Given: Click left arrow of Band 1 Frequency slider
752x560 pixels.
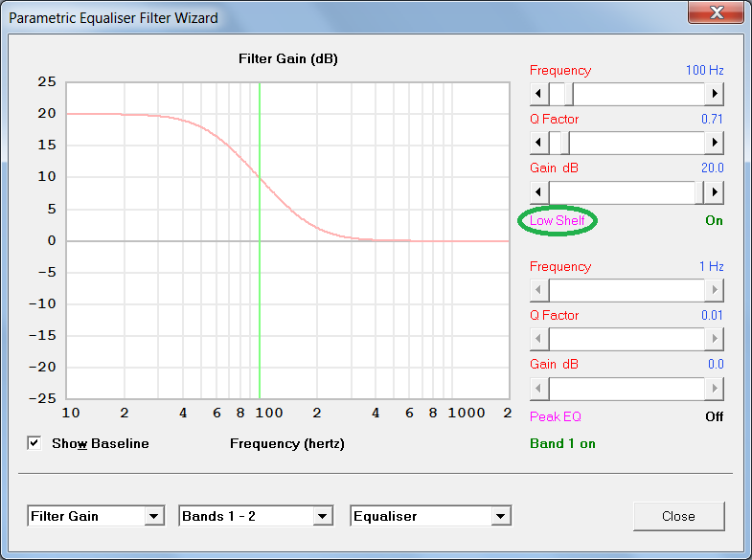Looking at the screenshot, I should pos(539,94).
